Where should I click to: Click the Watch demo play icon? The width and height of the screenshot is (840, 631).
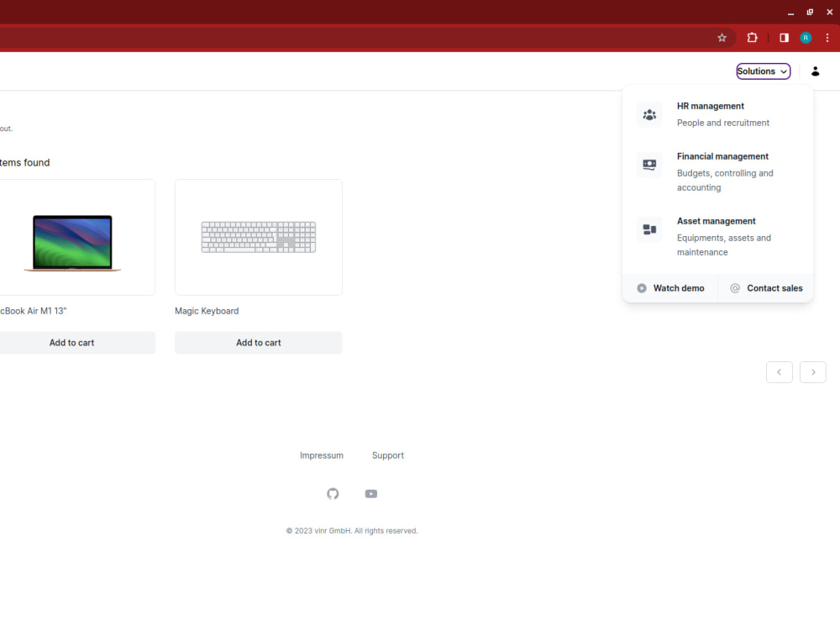click(x=641, y=288)
